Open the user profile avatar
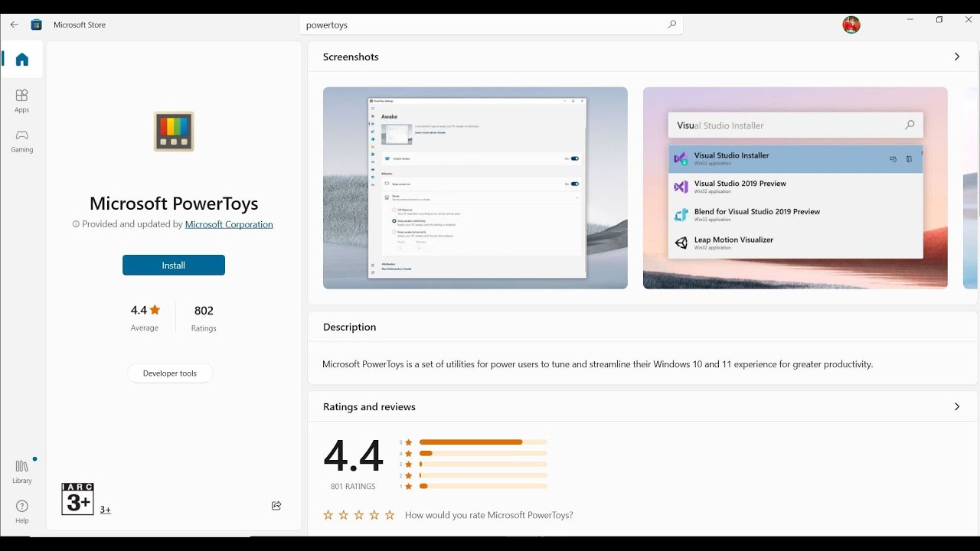This screenshot has width=980, height=551. (x=851, y=24)
